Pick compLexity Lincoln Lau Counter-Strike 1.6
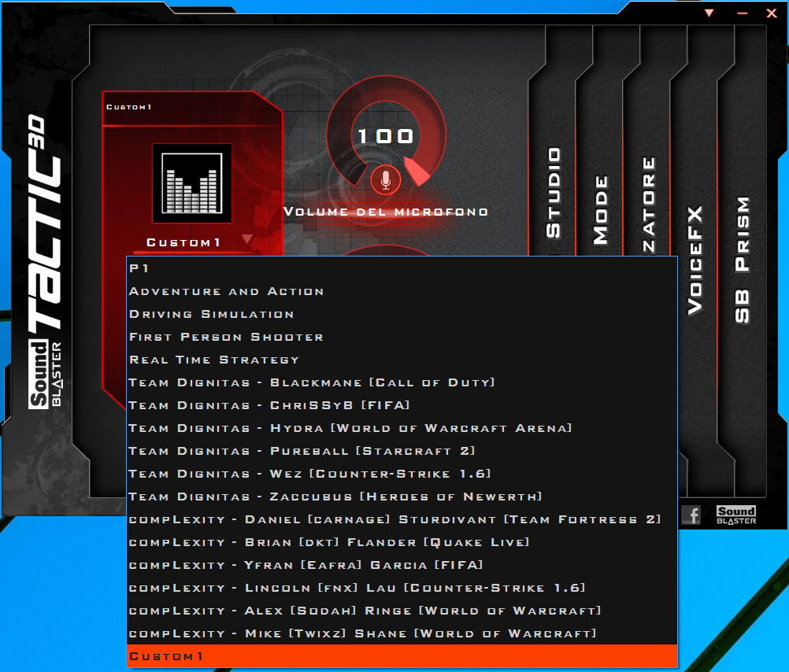The width and height of the screenshot is (789, 672). 402,588
